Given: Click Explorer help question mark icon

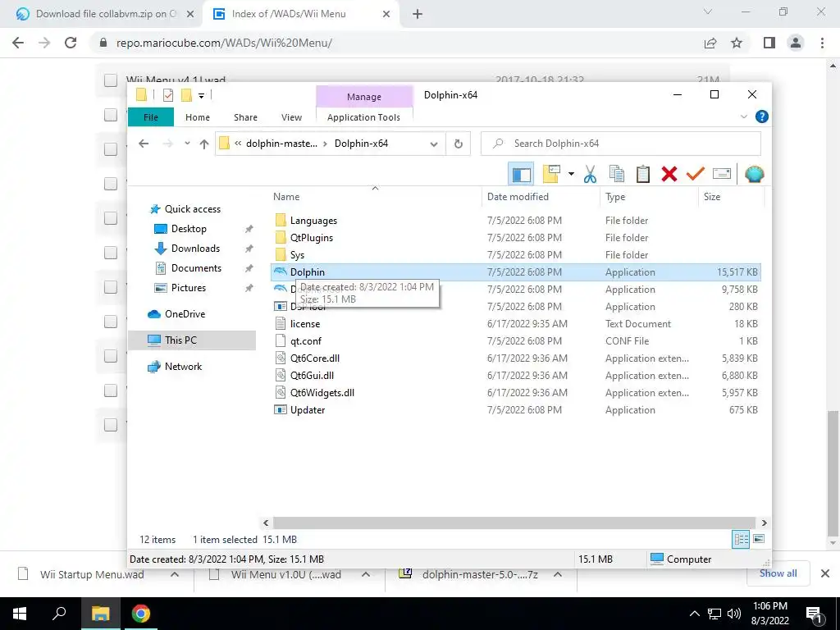Looking at the screenshot, I should tap(761, 116).
